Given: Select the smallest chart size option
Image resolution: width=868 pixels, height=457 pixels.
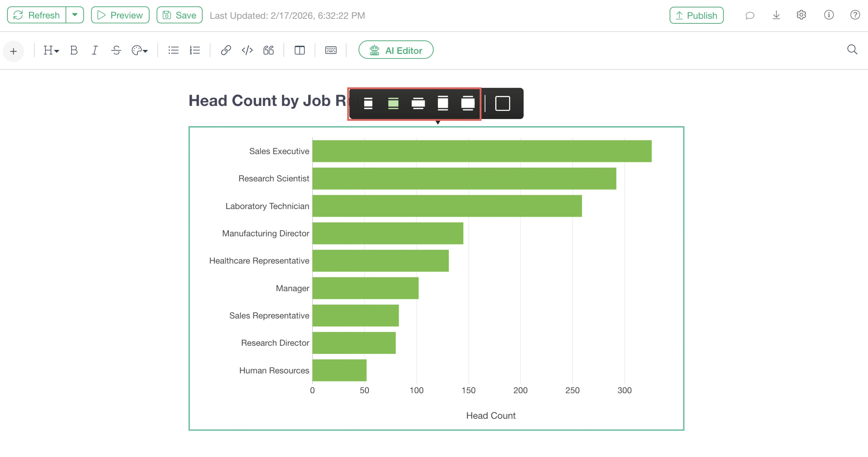Looking at the screenshot, I should pos(368,103).
